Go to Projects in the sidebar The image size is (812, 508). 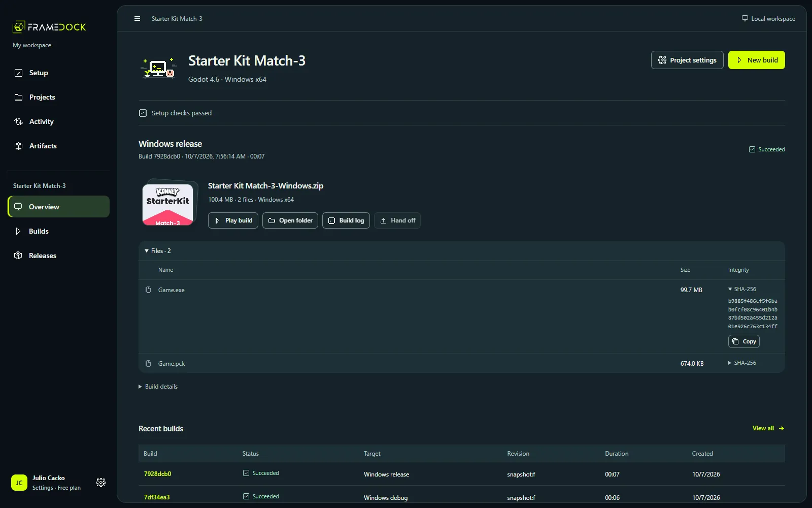(x=58, y=97)
